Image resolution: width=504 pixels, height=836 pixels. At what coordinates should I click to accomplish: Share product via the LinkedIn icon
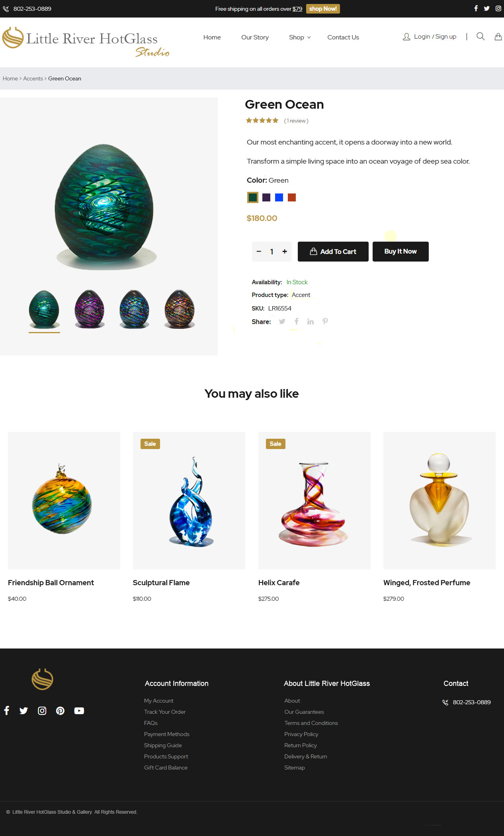pos(311,321)
